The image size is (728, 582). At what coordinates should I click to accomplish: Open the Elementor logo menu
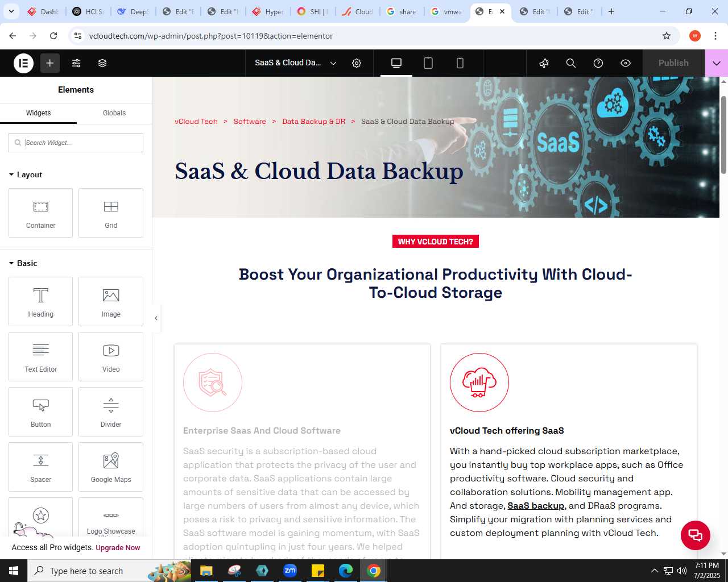pyautogui.click(x=23, y=63)
